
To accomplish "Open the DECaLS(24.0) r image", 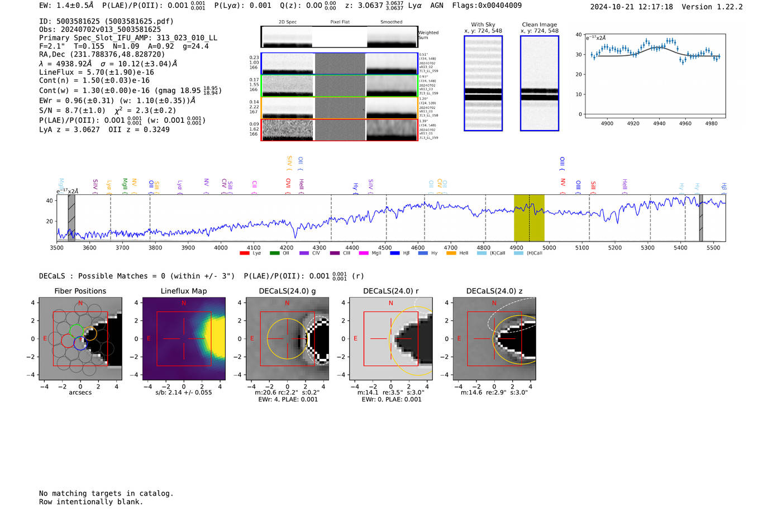I will pyautogui.click(x=391, y=339).
